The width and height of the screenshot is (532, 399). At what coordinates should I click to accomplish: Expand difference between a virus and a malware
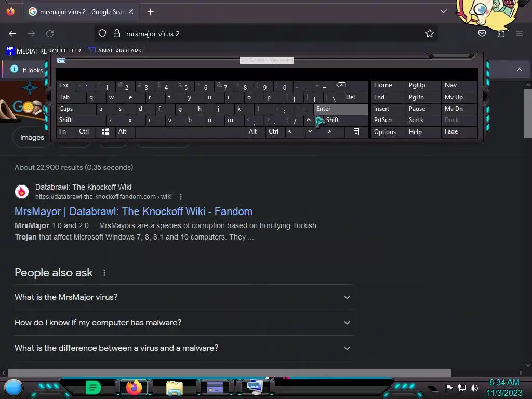click(183, 348)
